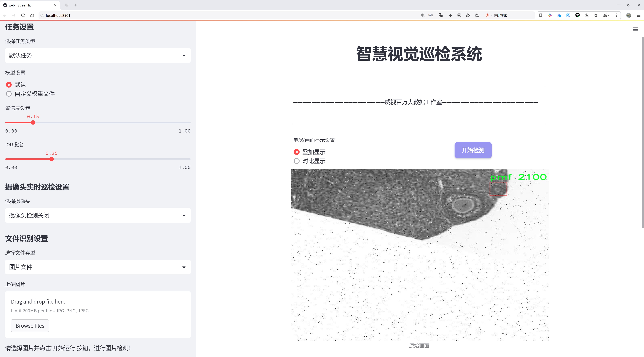Click the drag and drop upload area
Viewport: 644px width, 357px height.
tap(98, 315)
